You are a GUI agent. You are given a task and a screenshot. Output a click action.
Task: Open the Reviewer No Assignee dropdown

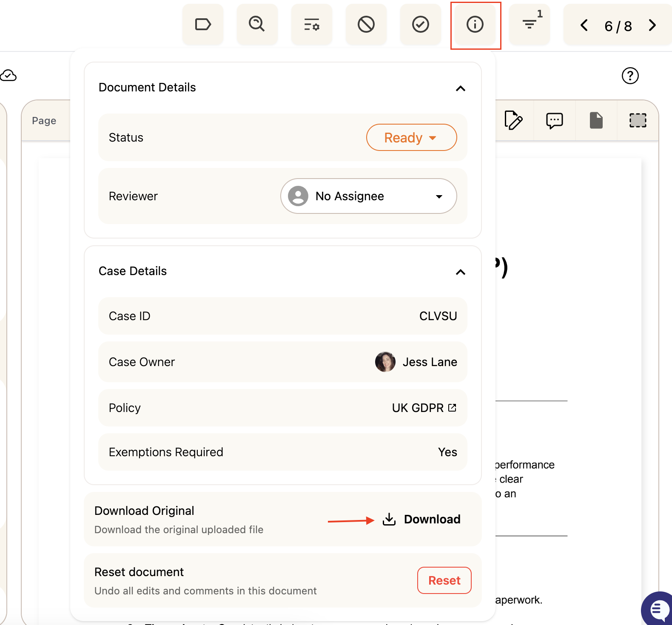point(369,196)
